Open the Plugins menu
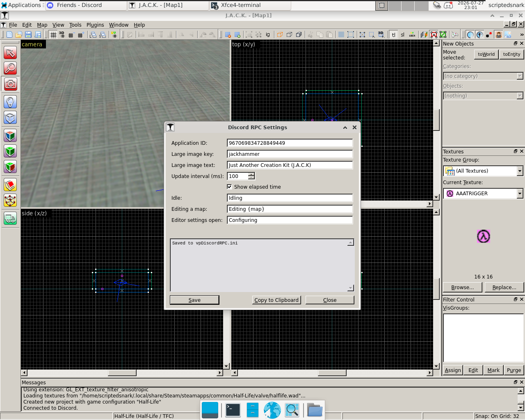Image resolution: width=525 pixels, height=420 pixels. (x=95, y=25)
